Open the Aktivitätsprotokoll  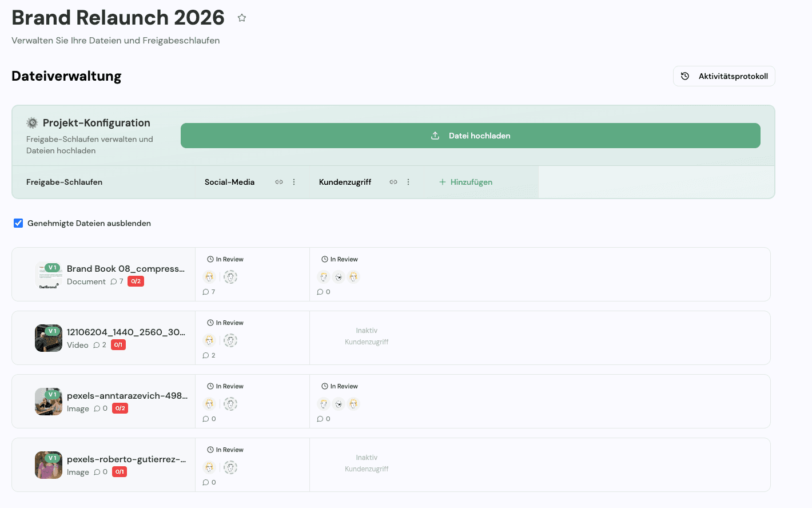point(724,76)
